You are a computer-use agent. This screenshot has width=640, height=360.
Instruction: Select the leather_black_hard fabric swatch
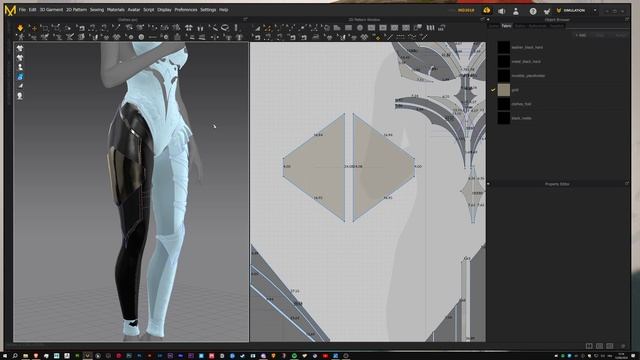tap(504, 47)
